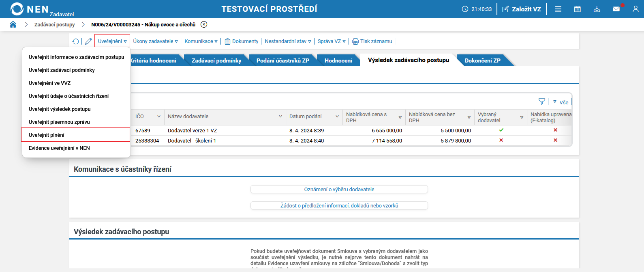Choose Uveřejnit výsledek postupu from menu
Viewport: 644px width, 272px height.
point(60,109)
